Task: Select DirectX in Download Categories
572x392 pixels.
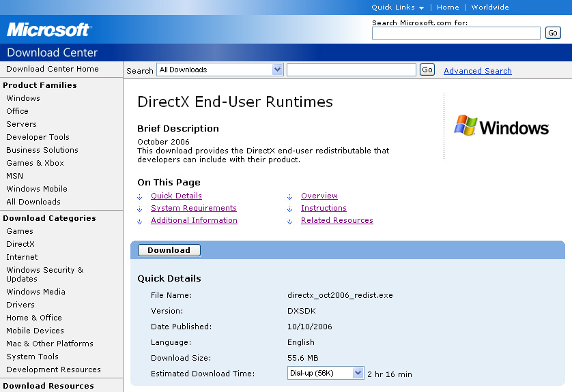Action: click(20, 244)
